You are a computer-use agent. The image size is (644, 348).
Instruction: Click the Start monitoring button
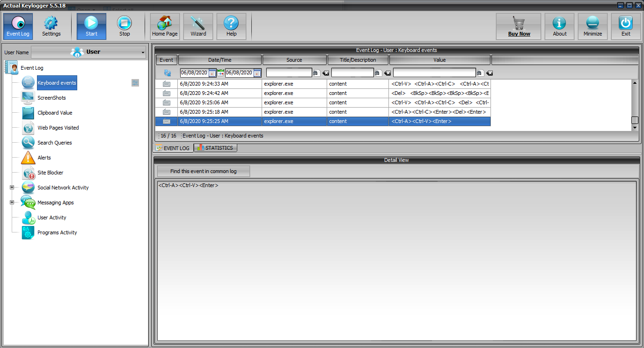point(92,26)
